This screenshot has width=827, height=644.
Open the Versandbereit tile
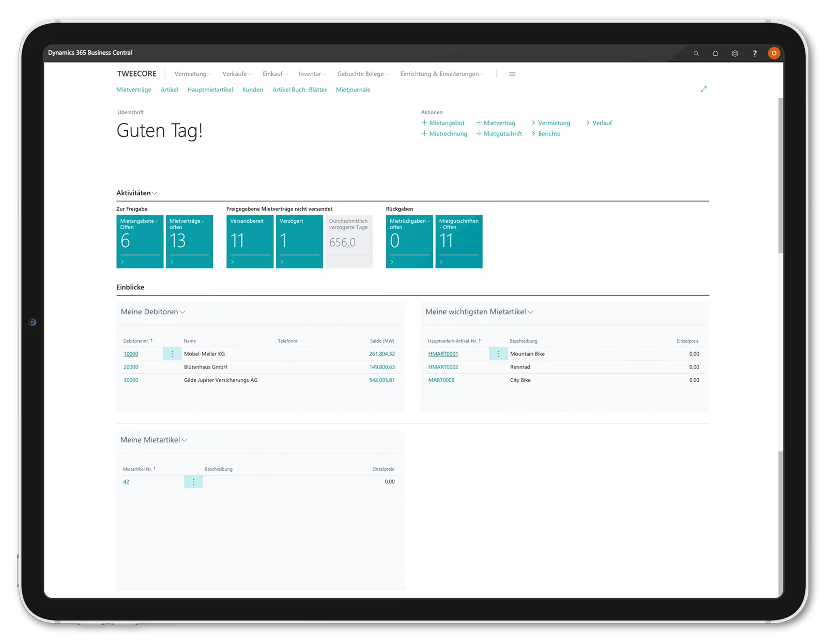250,241
